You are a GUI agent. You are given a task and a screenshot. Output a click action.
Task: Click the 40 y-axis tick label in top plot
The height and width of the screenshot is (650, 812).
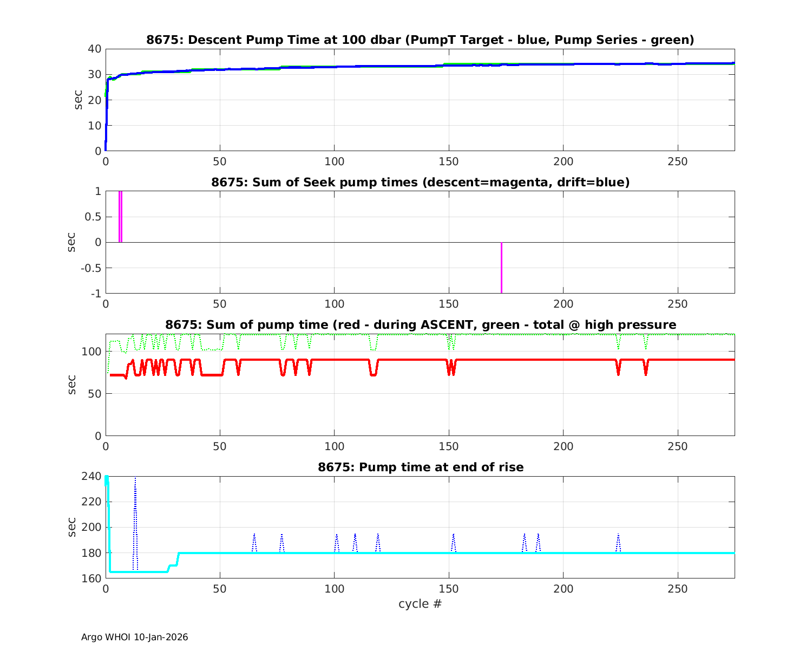[95, 49]
